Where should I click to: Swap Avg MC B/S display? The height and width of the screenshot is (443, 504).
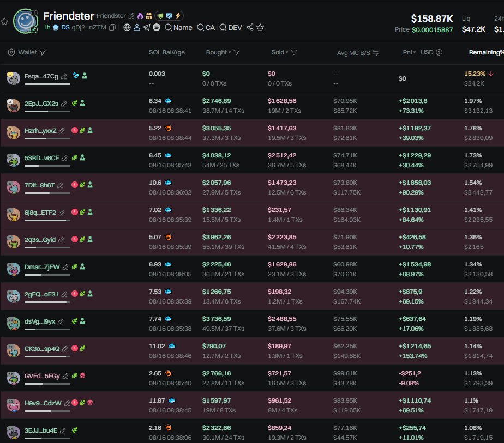tap(375, 52)
